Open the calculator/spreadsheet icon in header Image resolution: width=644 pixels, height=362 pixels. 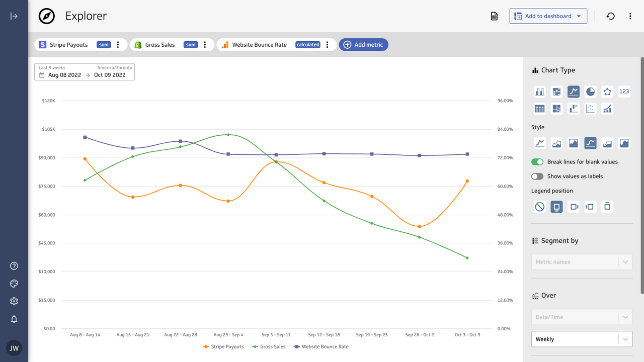point(494,16)
